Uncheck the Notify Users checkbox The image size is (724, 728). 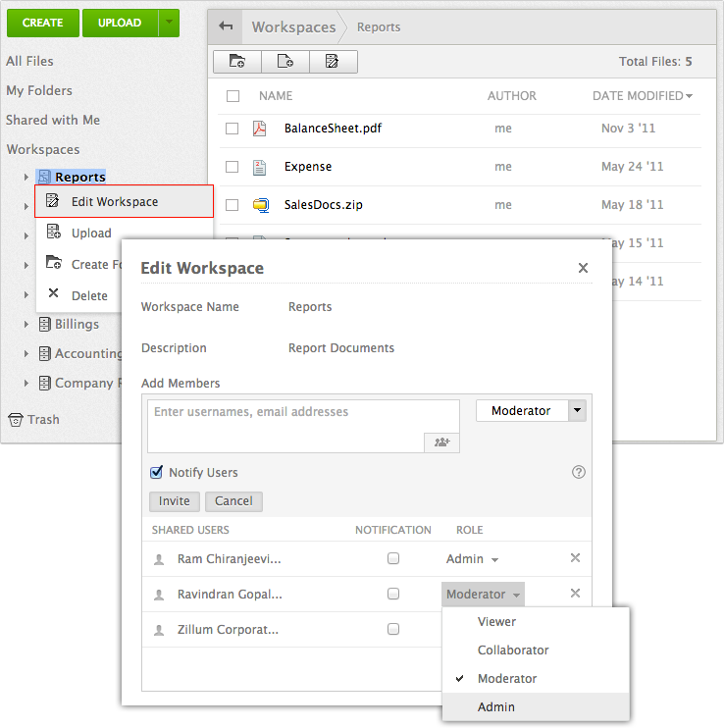[156, 472]
